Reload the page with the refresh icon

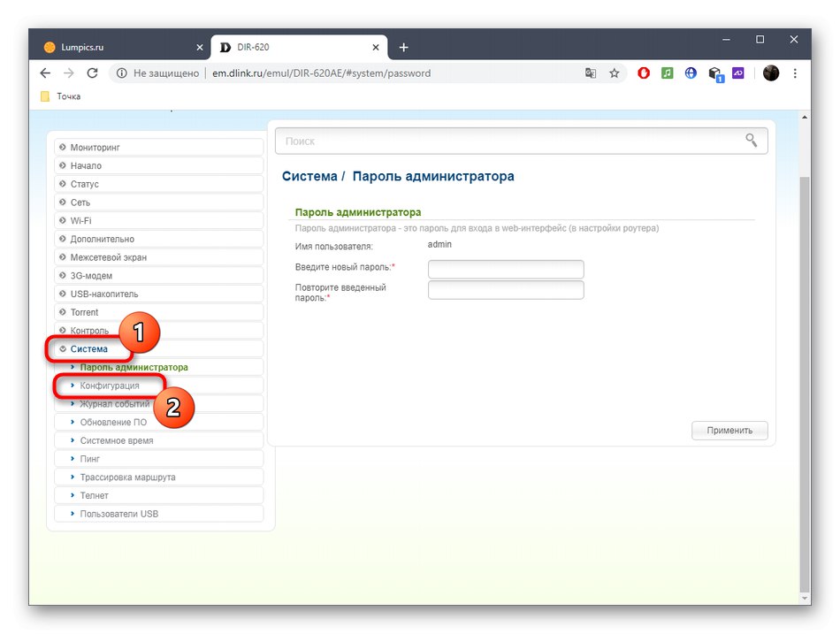[92, 73]
